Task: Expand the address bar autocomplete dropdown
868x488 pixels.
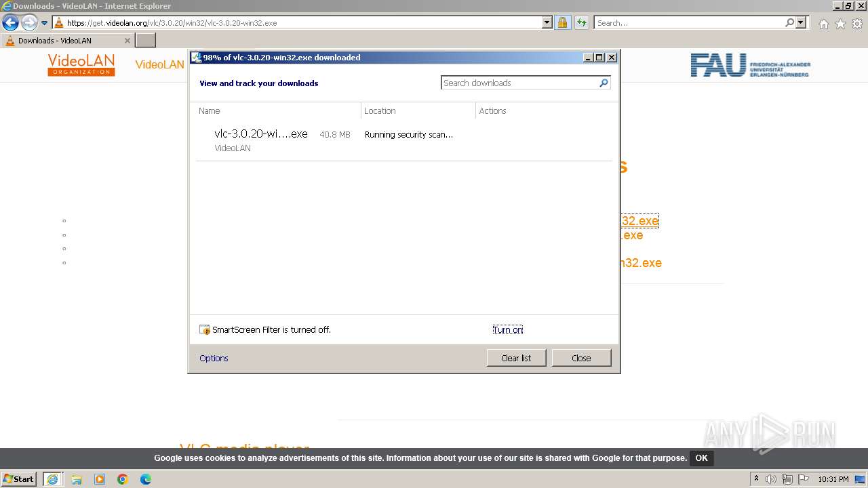Action: pyautogui.click(x=547, y=23)
